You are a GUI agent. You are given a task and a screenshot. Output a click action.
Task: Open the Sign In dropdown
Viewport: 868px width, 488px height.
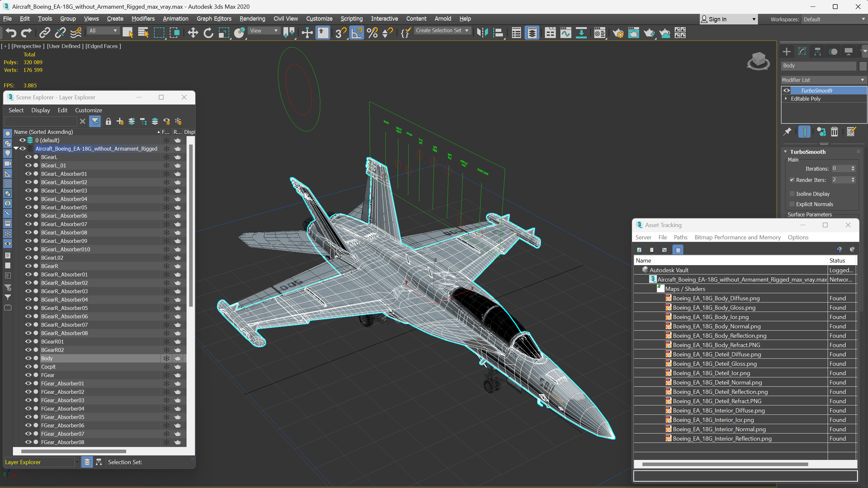pos(728,19)
